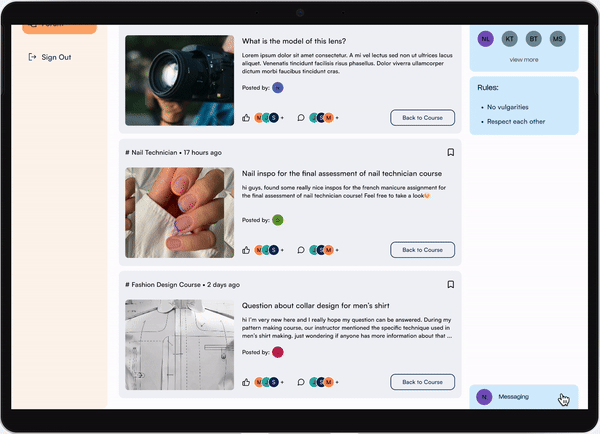Open likers avatars on collar post
The height and width of the screenshot is (434, 600).
(267, 382)
